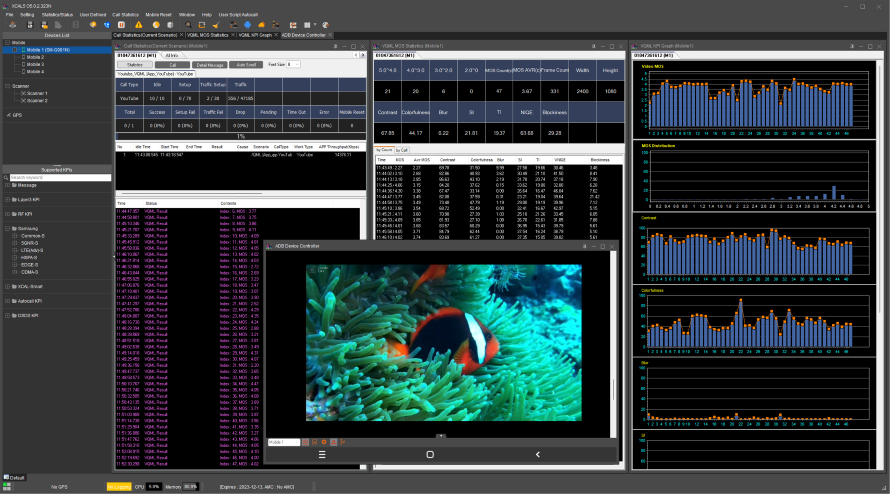Viewport: 890px width, 494px height.
Task: Toggle the Scanner 2 checkbox
Action: [x=22, y=101]
